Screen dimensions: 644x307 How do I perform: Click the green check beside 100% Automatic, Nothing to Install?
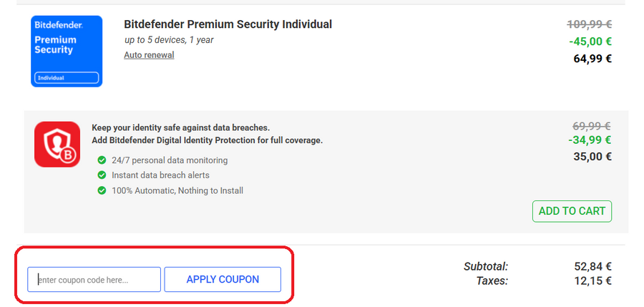pos(102,190)
